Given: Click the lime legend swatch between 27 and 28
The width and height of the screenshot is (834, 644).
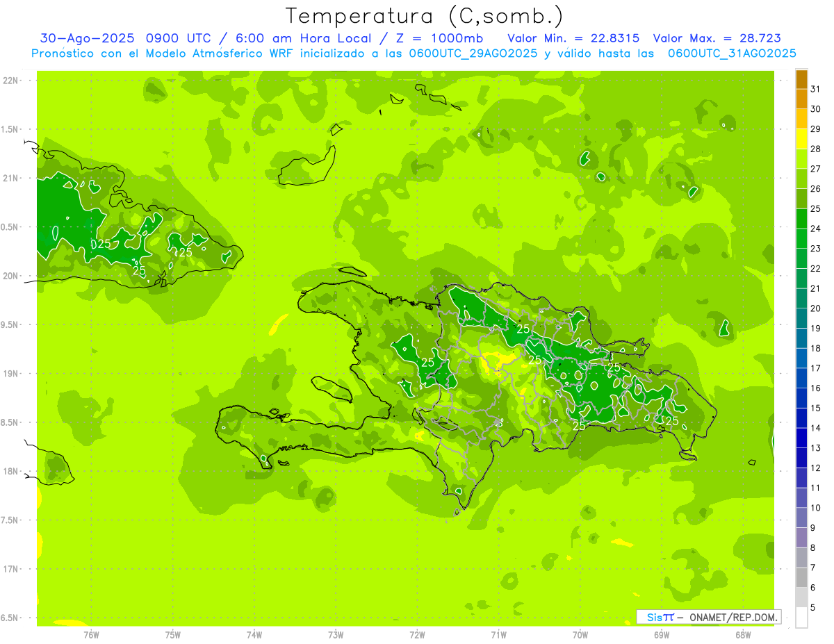Looking at the screenshot, I should pyautogui.click(x=801, y=159).
